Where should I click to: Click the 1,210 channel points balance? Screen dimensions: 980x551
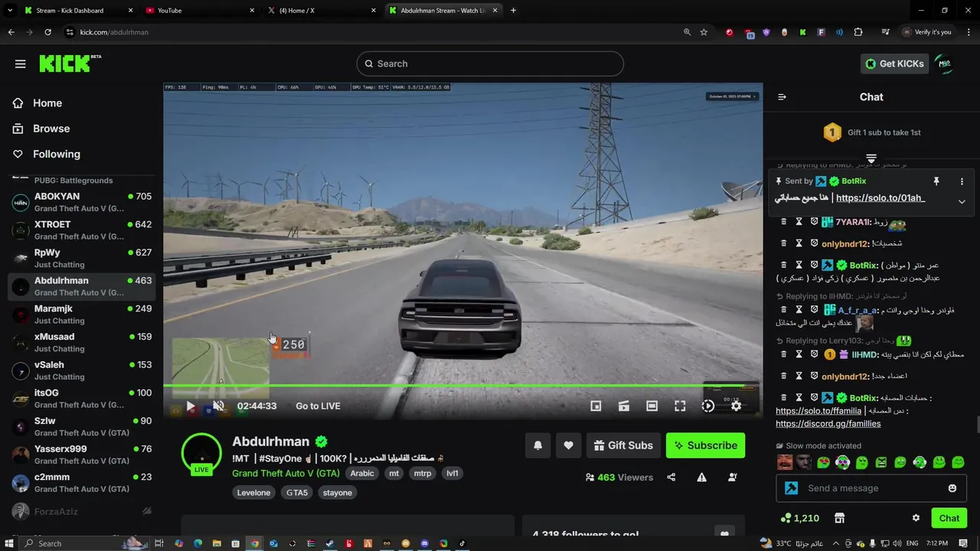coord(800,518)
